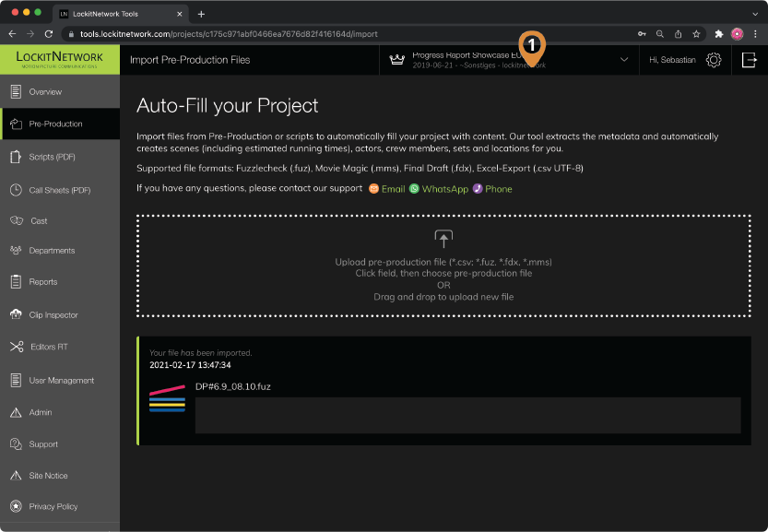Open Editors RT page
This screenshot has height=532, width=768.
point(60,347)
